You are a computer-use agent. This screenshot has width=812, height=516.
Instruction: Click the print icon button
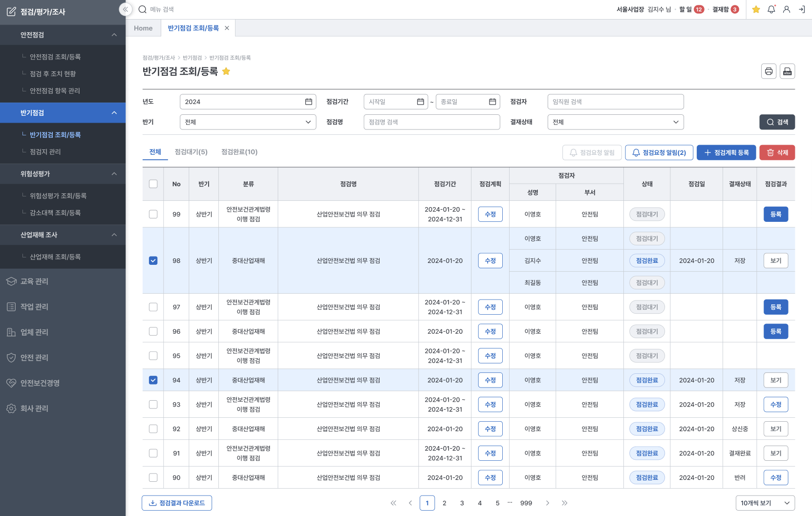[x=769, y=71]
